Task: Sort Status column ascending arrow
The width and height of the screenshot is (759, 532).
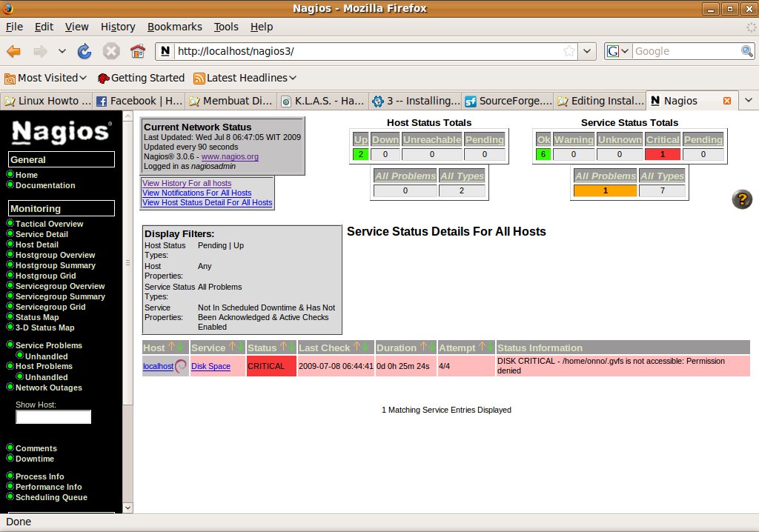Action: 282,348
